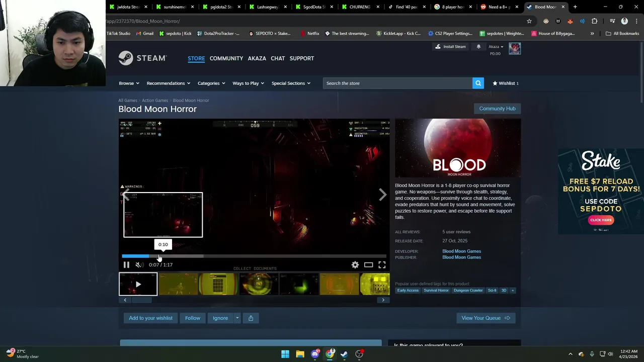Viewport: 644px width, 362px height.
Task: Open Discord from taskbar
Action: tap(315, 354)
